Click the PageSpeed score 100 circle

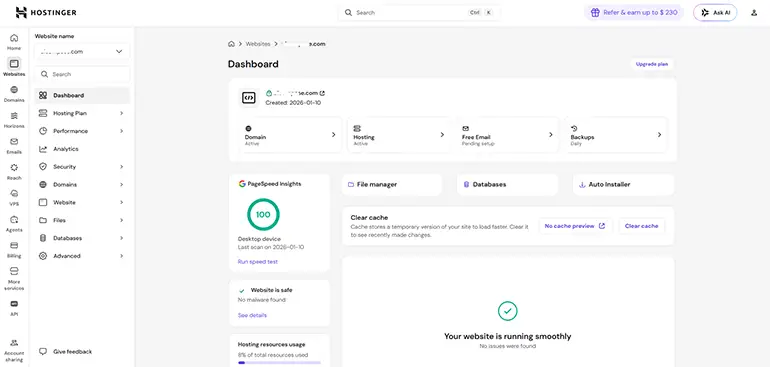(x=263, y=215)
